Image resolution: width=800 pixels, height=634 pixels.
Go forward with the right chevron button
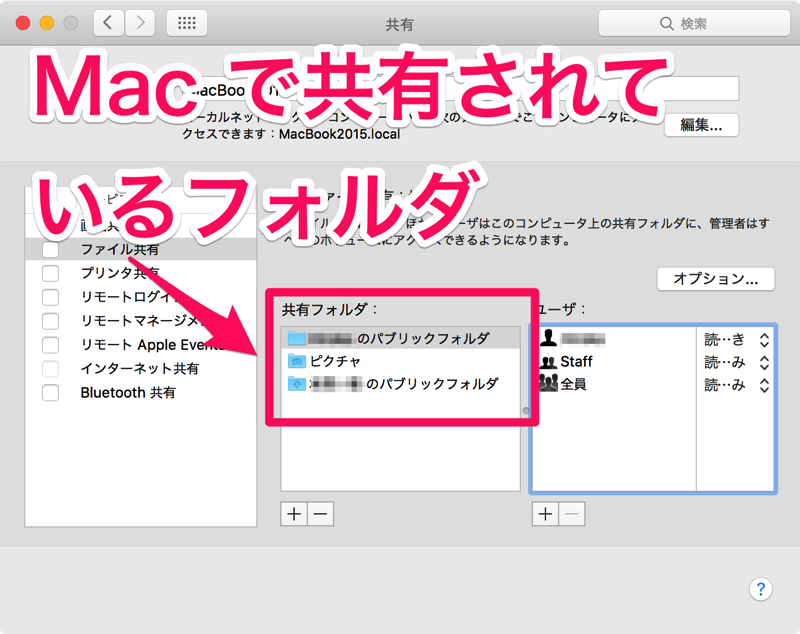tap(140, 23)
